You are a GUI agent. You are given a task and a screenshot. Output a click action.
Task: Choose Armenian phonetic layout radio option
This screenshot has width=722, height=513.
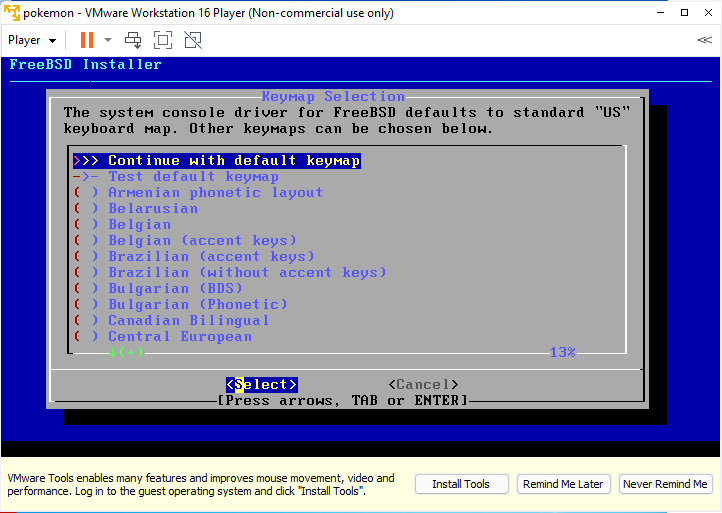[198, 192]
